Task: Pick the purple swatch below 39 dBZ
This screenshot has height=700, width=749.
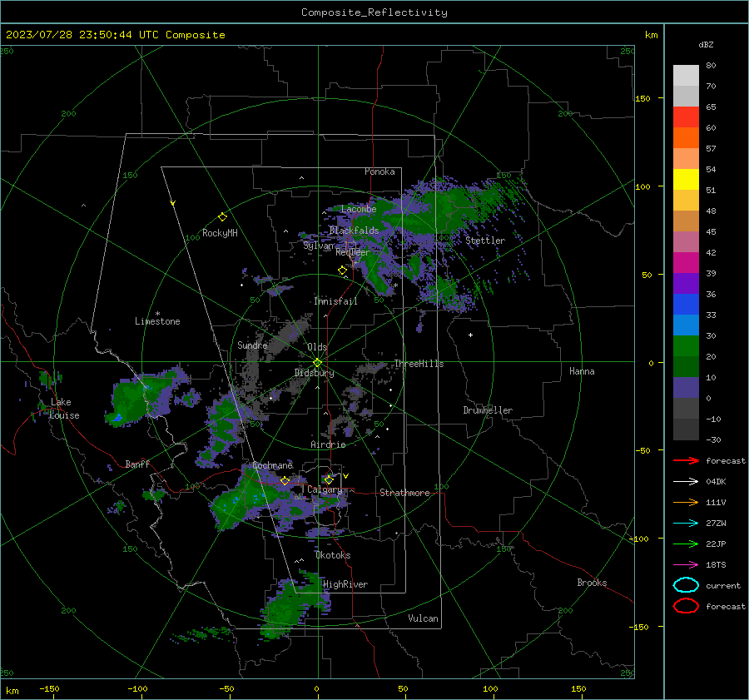Action: (686, 283)
